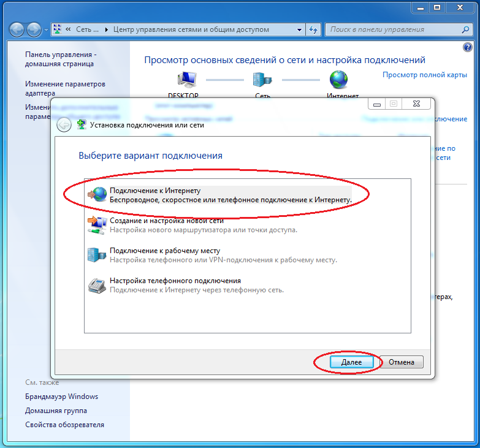480x448 pixels.
Task: Open 'Панель управления - домашняя страница' link
Action: pyautogui.click(x=61, y=59)
